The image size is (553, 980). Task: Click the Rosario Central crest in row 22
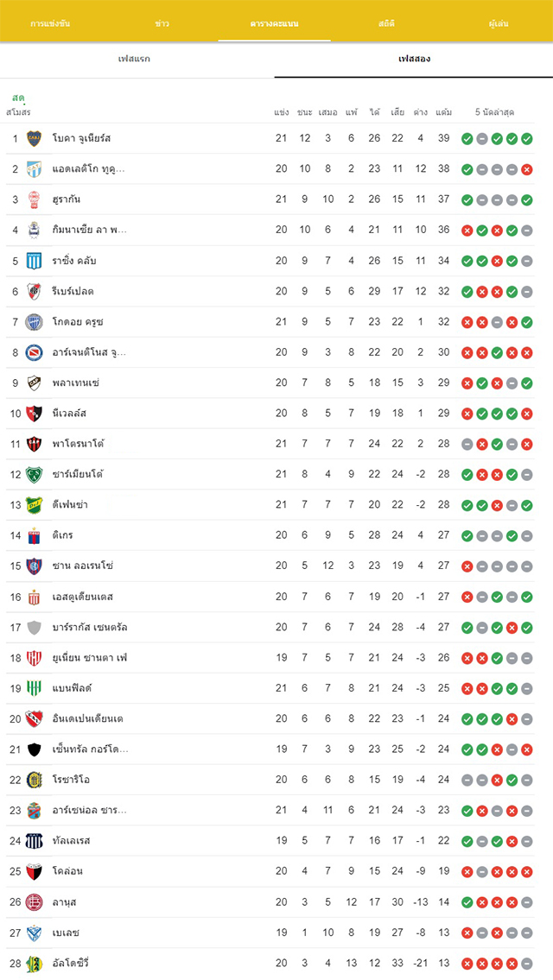click(x=34, y=780)
